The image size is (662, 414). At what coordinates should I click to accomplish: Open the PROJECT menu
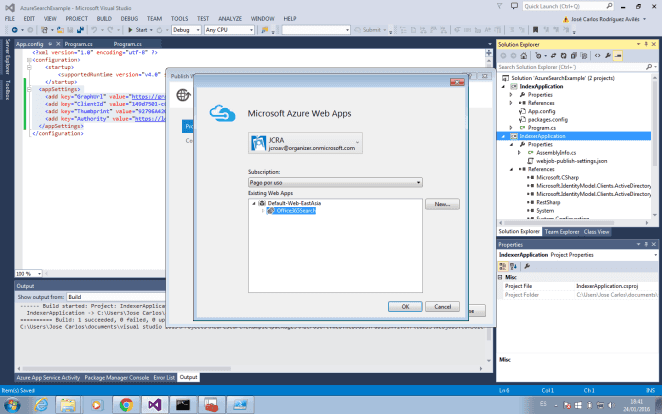click(76, 19)
